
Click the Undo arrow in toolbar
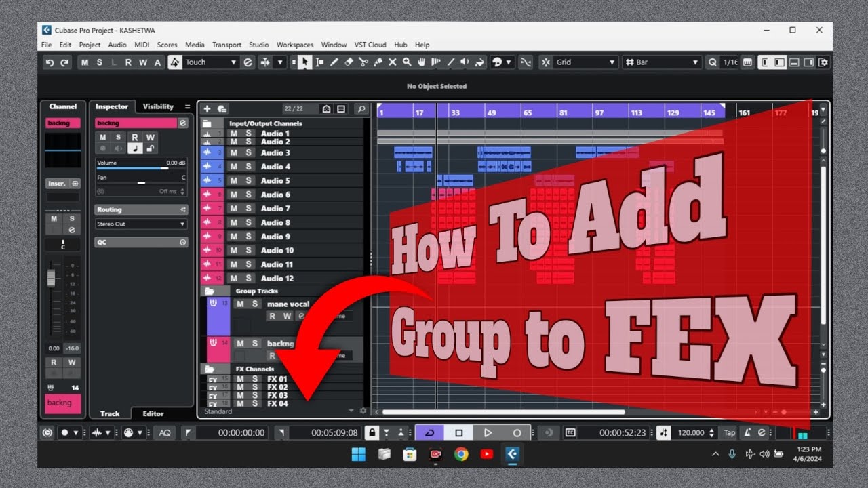click(50, 62)
